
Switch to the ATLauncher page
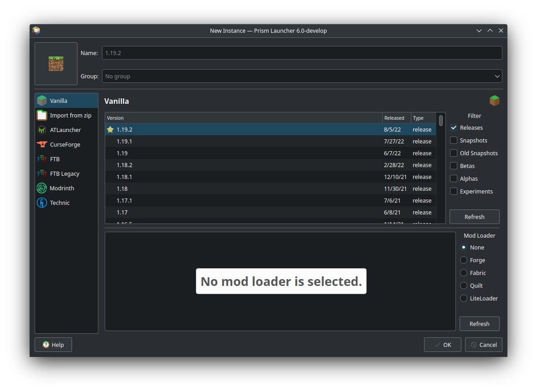point(66,130)
